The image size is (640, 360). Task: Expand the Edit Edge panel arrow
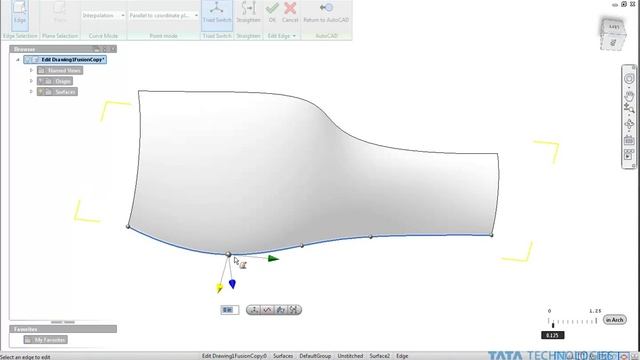pos(294,36)
